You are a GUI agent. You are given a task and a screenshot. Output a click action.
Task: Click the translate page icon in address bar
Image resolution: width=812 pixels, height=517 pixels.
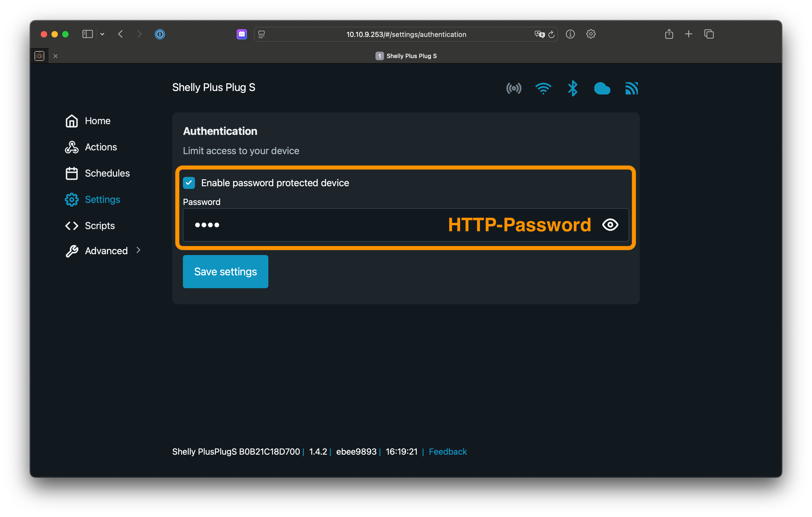539,34
